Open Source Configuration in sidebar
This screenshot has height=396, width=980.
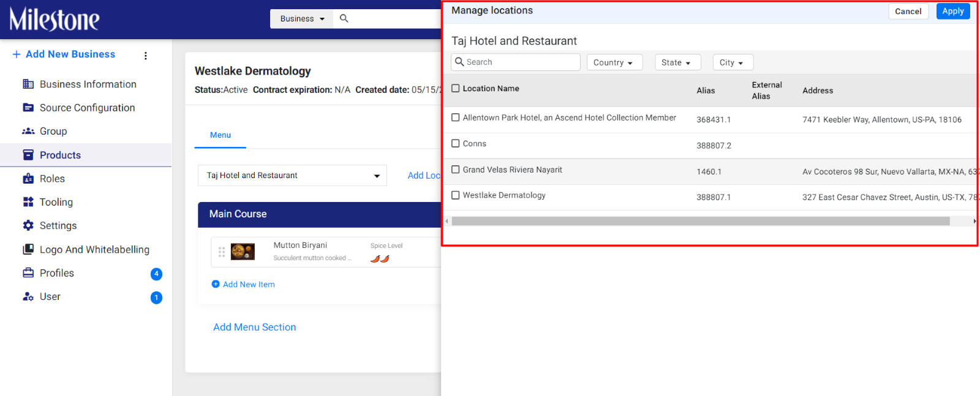[87, 108]
